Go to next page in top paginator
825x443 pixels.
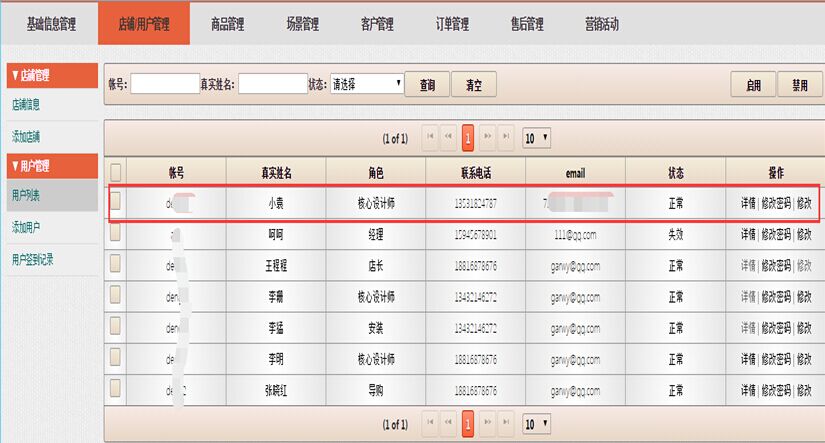[x=487, y=137]
